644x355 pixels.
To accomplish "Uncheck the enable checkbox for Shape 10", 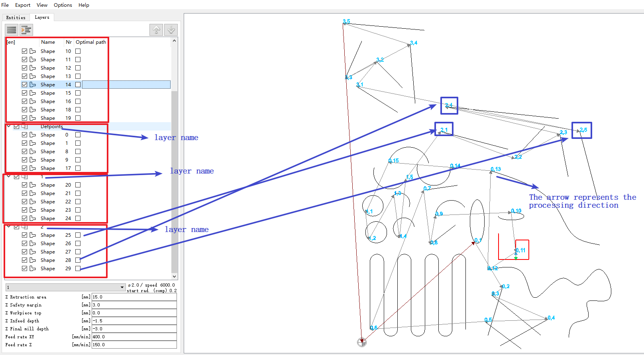I will 25,51.
